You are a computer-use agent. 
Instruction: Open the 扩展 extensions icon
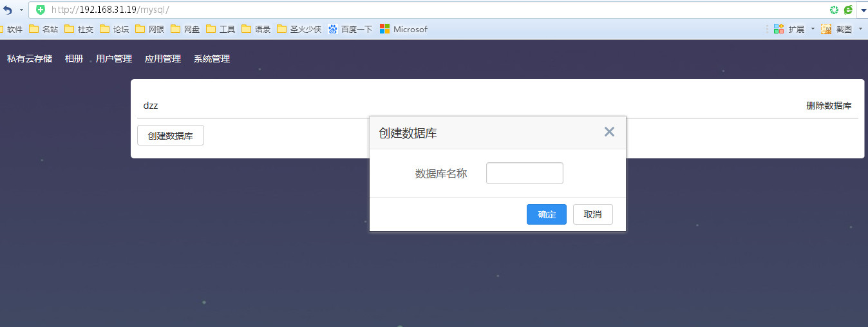[x=779, y=29]
